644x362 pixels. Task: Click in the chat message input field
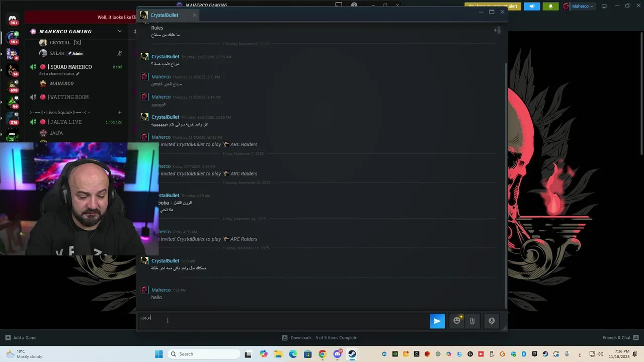click(283, 321)
